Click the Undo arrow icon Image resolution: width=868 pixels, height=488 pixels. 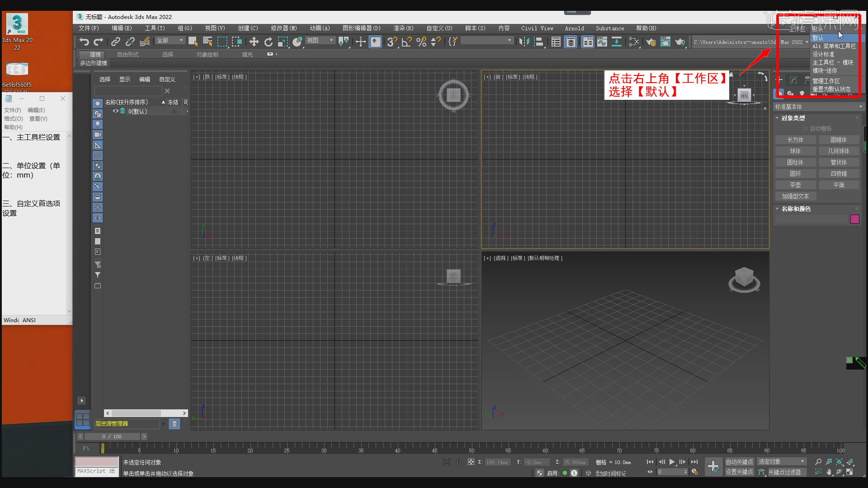(x=84, y=42)
